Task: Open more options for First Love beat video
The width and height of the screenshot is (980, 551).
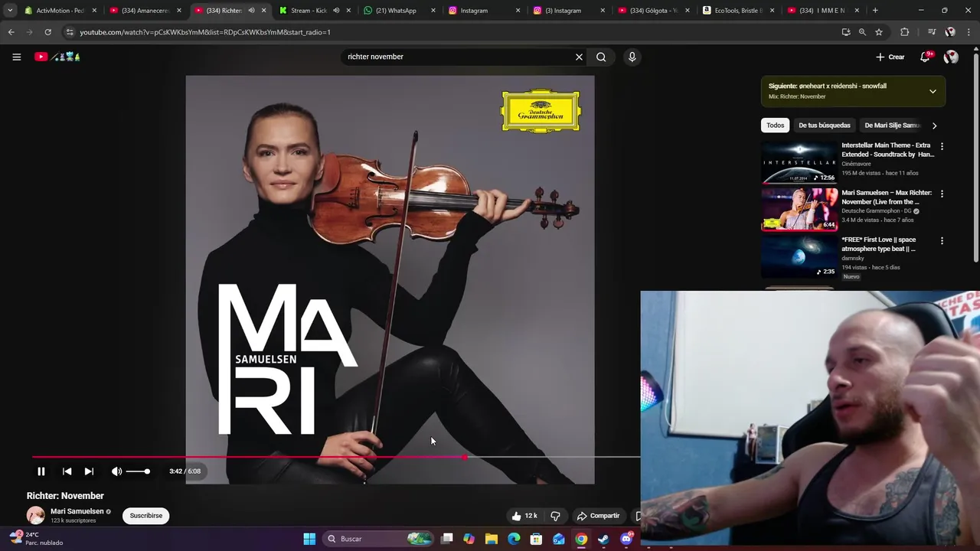Action: [942, 240]
